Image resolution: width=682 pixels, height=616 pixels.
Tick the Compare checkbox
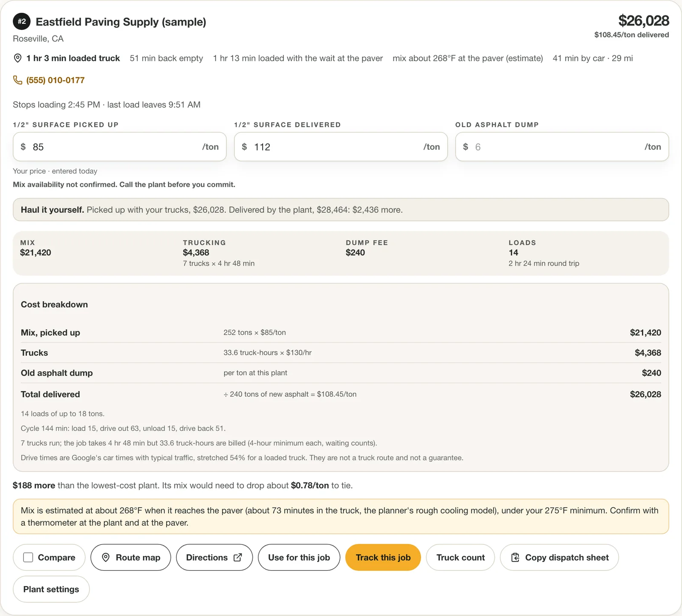click(28, 557)
